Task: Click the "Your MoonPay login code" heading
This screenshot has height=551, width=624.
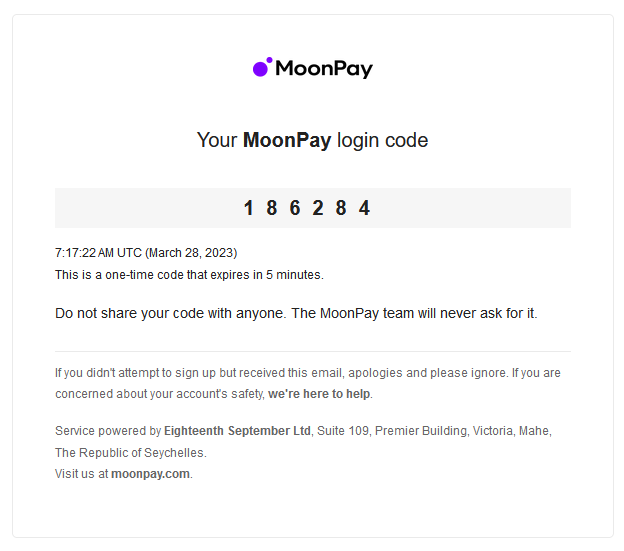Action: [x=312, y=140]
